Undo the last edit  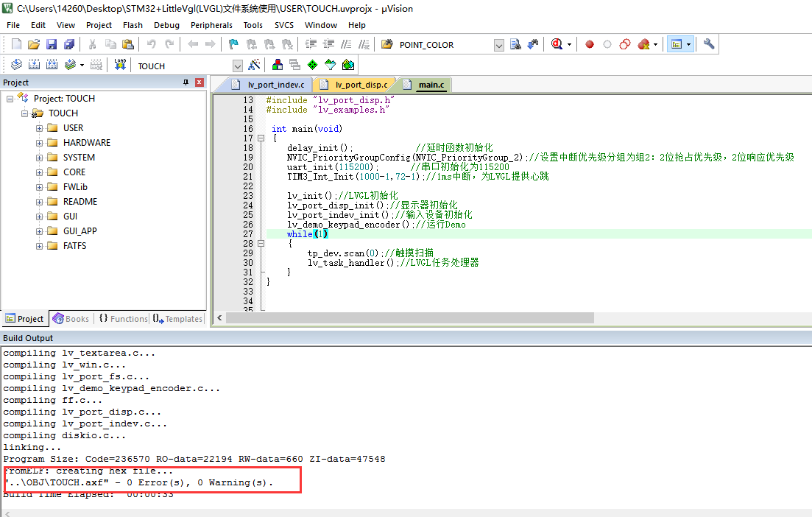[152, 43]
